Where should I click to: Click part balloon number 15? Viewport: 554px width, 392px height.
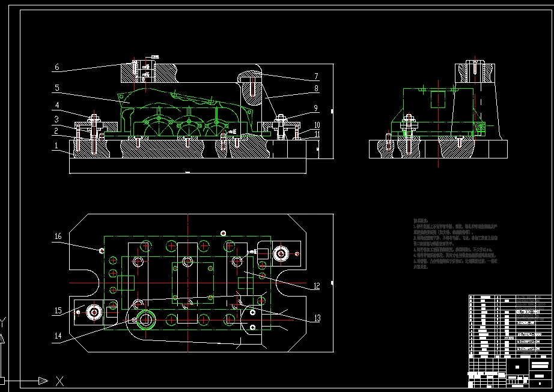click(x=58, y=310)
